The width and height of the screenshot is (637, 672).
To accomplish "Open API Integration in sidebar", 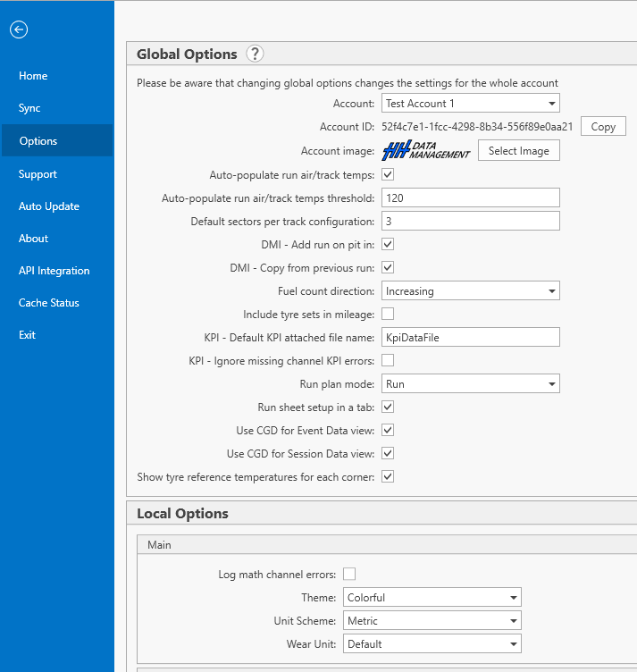I will (x=54, y=271).
